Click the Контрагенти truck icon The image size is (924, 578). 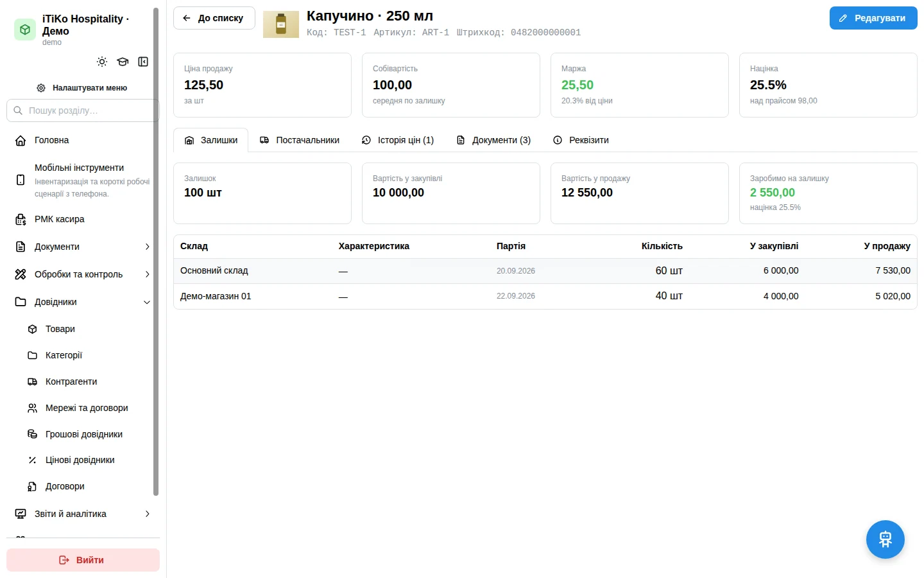pos(32,381)
